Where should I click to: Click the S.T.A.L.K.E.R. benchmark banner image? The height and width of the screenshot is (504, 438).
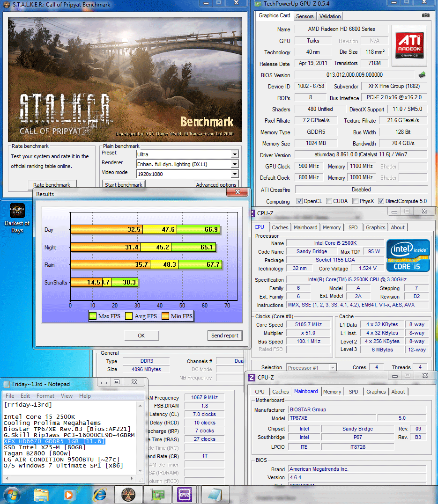(125, 80)
